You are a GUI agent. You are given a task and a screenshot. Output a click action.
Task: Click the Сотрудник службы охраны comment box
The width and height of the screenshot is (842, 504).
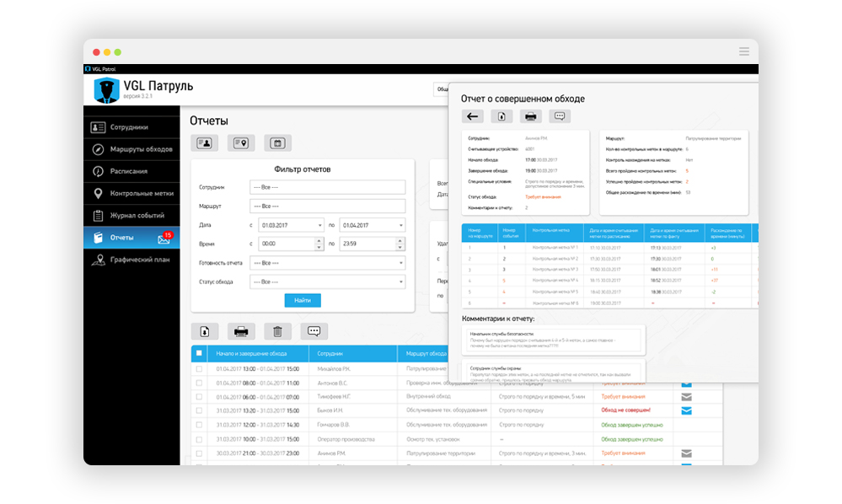553,371
